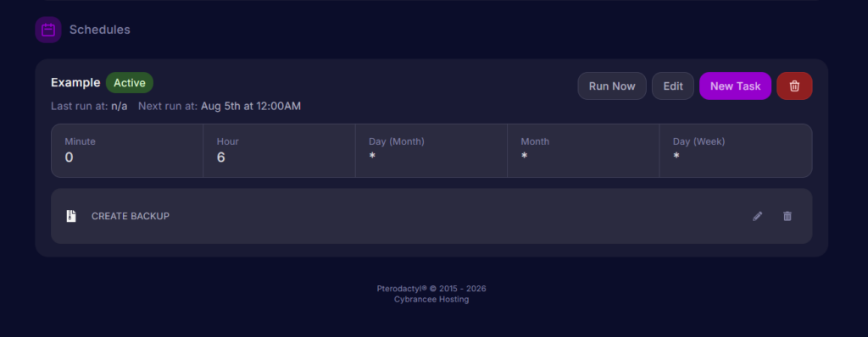Delete the Create Backup task with the trash icon
868x337 pixels.
[x=787, y=217]
